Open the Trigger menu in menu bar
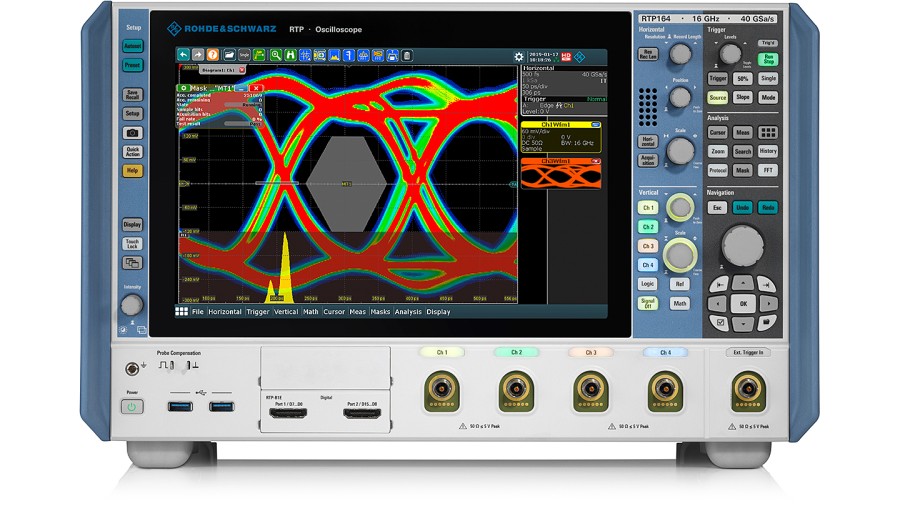 coord(258,312)
